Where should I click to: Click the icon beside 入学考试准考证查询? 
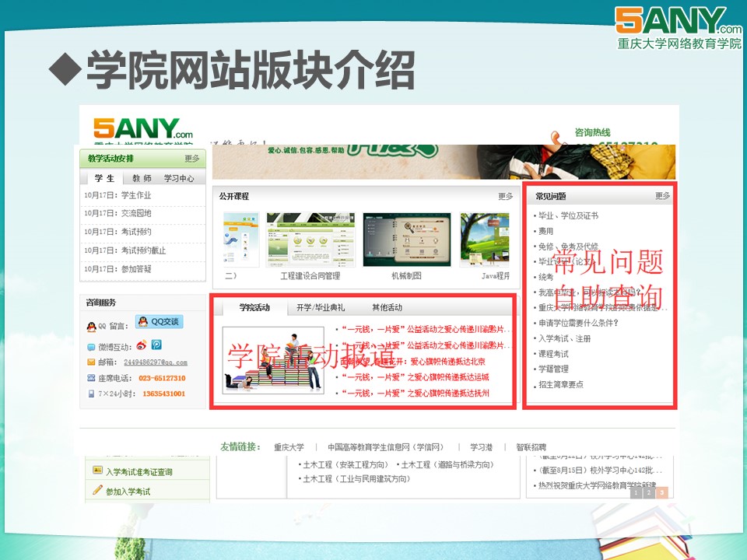coord(97,471)
